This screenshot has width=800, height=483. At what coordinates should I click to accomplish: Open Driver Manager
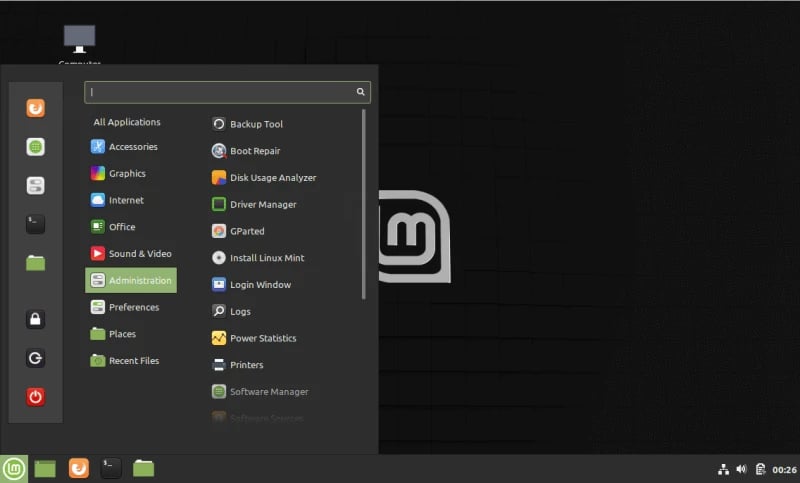pos(254,205)
